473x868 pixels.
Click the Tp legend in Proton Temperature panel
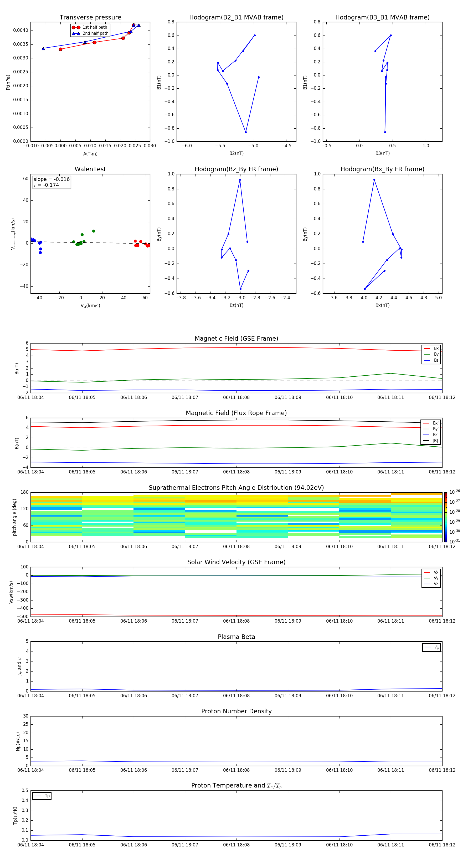[x=42, y=796]
